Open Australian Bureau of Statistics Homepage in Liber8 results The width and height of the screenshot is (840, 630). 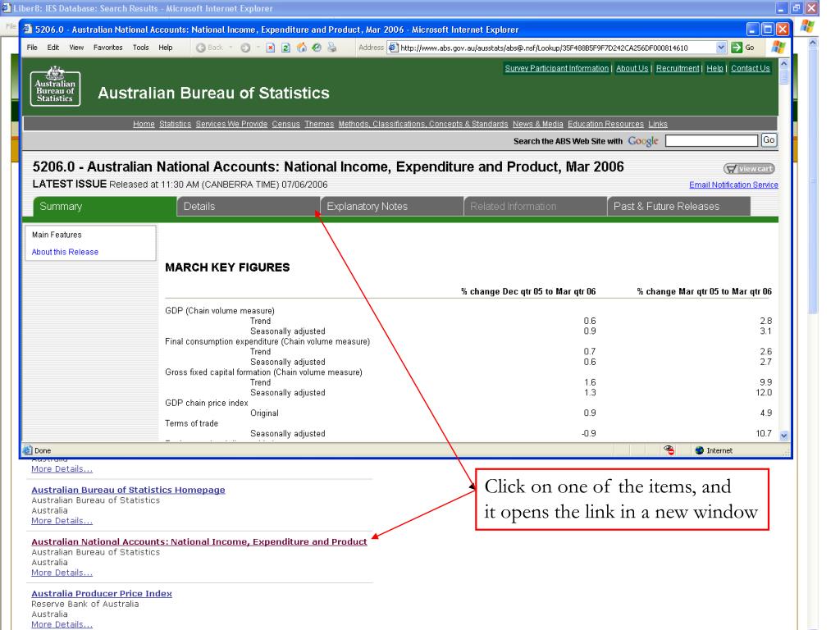(x=128, y=490)
